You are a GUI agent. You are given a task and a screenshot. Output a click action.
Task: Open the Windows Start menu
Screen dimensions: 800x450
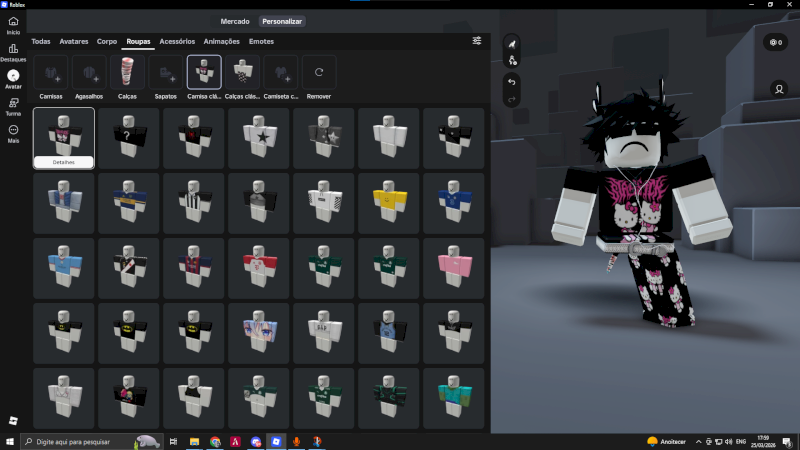(x=10, y=442)
